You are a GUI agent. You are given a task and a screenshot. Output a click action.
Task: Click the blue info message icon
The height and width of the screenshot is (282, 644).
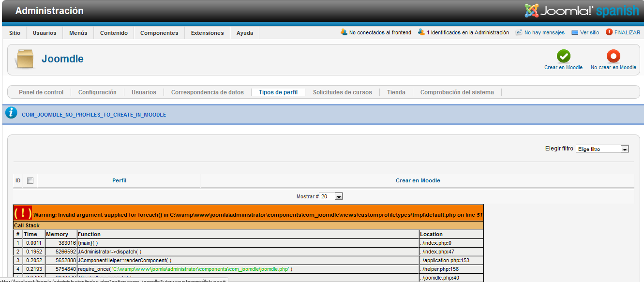click(11, 113)
